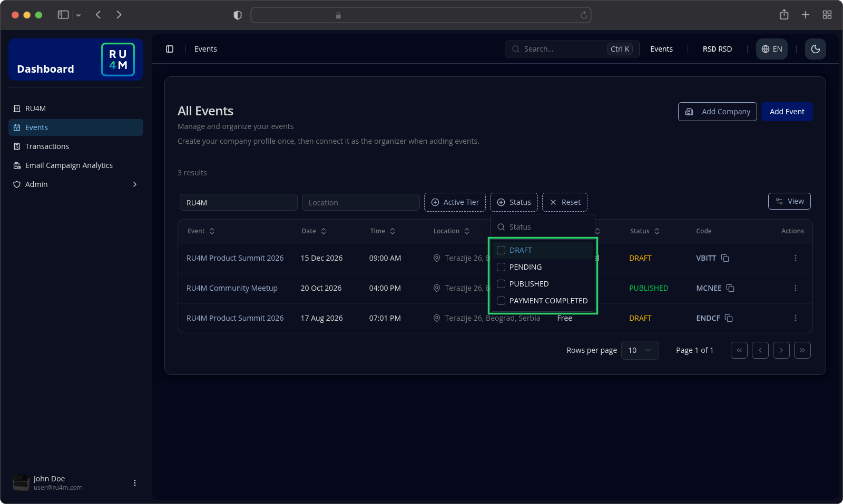
Task: Open the rows per page dropdown
Action: point(640,350)
